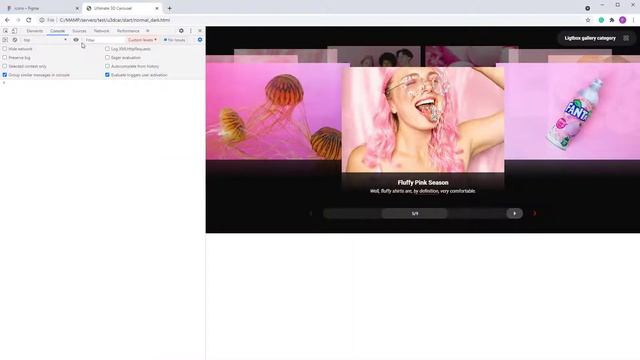Go back using the browser back arrow
The width and height of the screenshot is (640, 360).
pyautogui.click(x=7, y=20)
